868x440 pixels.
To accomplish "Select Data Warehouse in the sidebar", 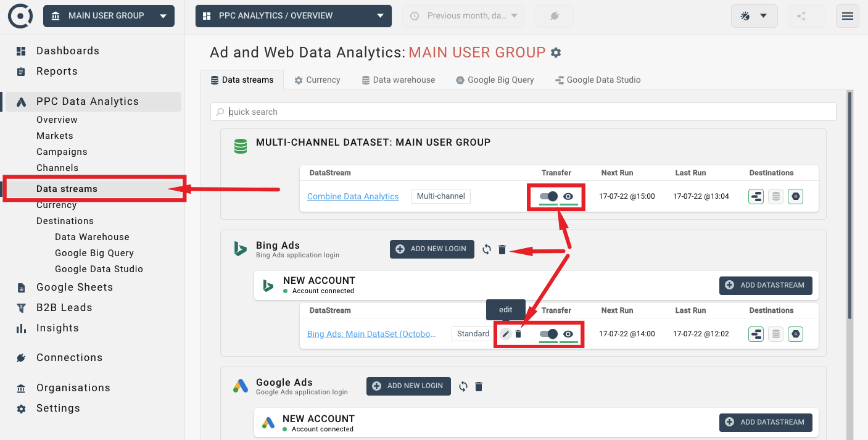I will click(x=92, y=237).
